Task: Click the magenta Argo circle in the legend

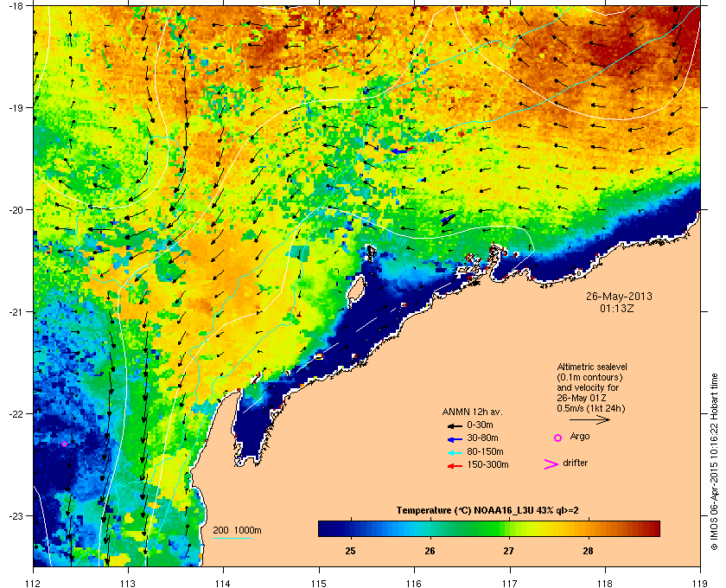Action: [558, 438]
